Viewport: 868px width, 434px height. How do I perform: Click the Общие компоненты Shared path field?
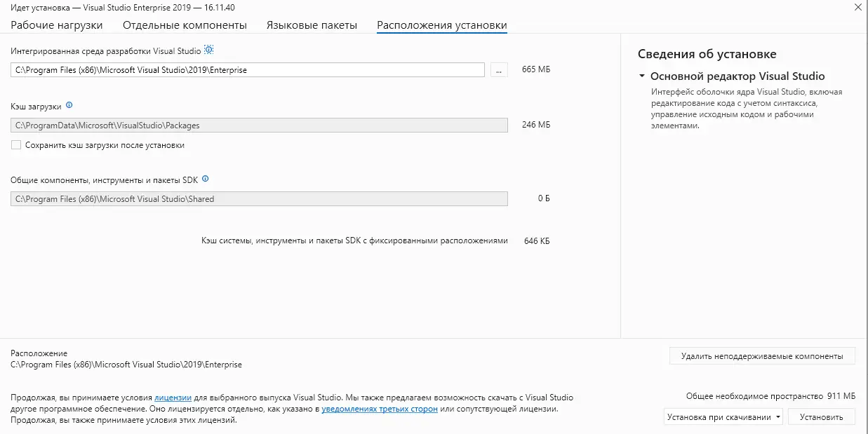pyautogui.click(x=260, y=198)
